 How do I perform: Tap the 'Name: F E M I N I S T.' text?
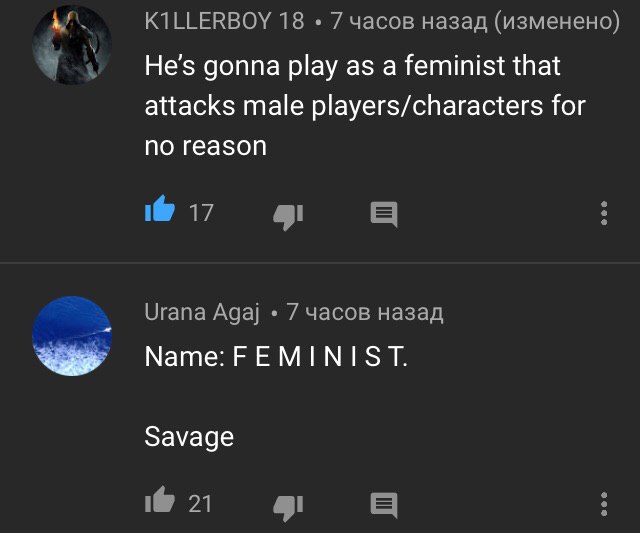point(276,356)
